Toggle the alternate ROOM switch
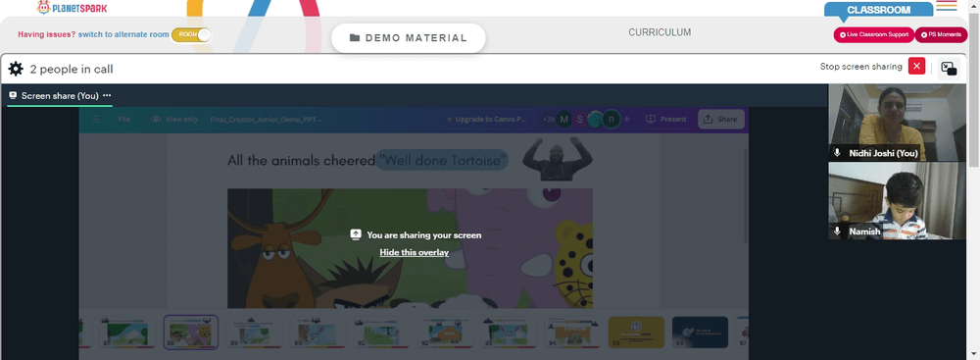980x360 pixels. click(191, 34)
